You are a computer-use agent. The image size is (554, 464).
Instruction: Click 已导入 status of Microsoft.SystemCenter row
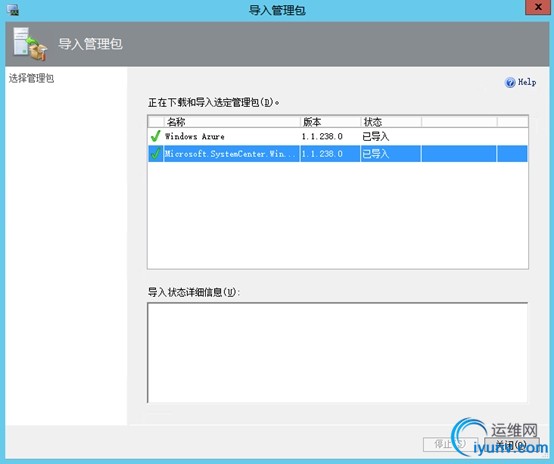(x=376, y=154)
